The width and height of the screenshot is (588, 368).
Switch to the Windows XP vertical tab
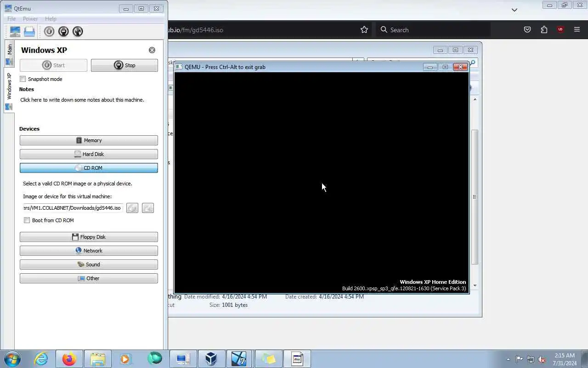[x=9, y=91]
